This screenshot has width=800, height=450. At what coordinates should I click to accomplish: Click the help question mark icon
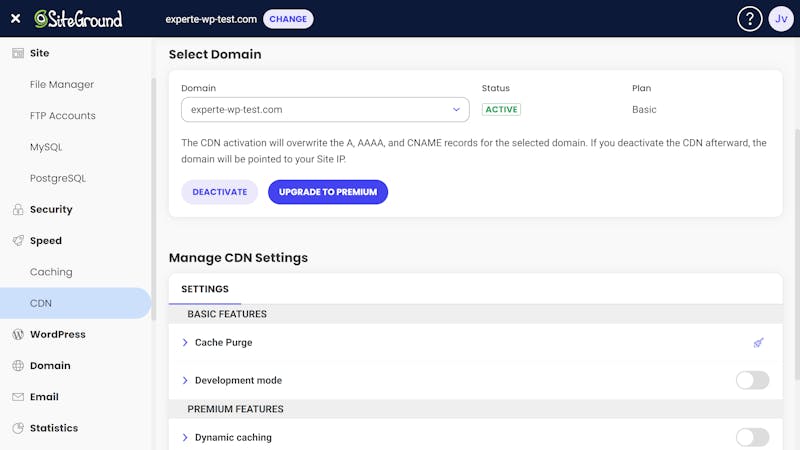749,19
